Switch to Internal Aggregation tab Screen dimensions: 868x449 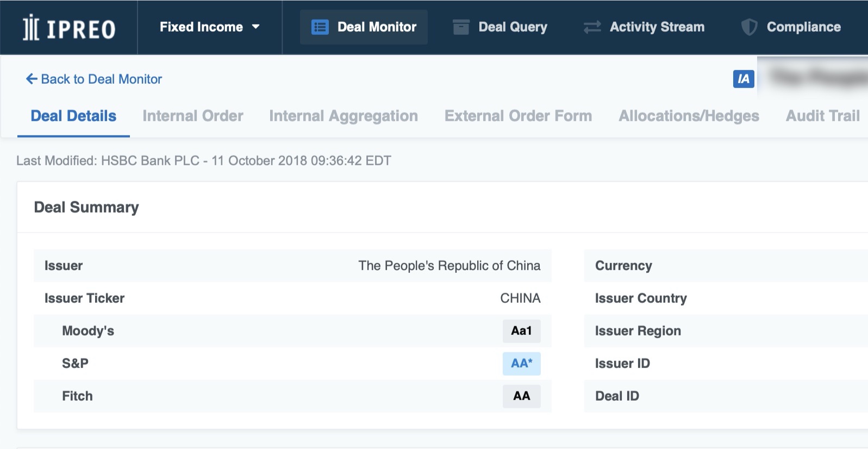click(x=343, y=116)
